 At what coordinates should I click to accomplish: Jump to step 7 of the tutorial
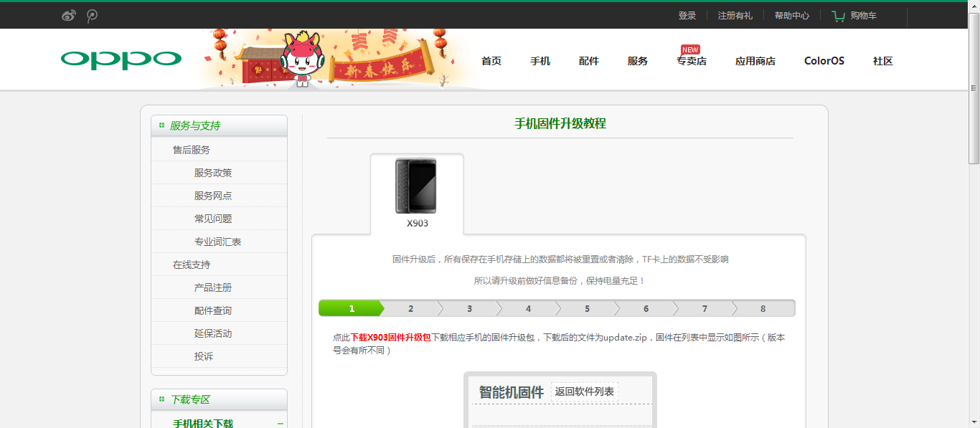point(705,308)
